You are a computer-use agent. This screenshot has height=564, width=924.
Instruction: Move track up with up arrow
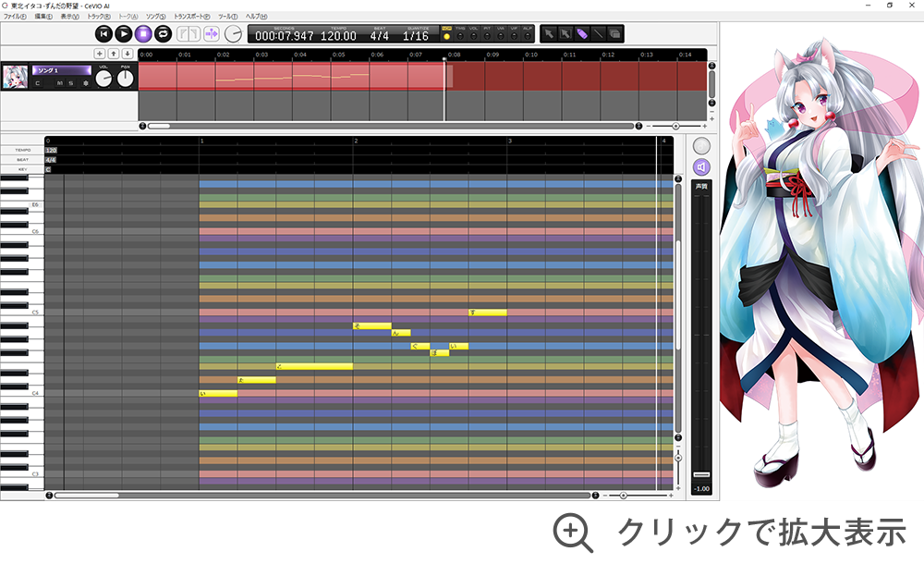[114, 54]
